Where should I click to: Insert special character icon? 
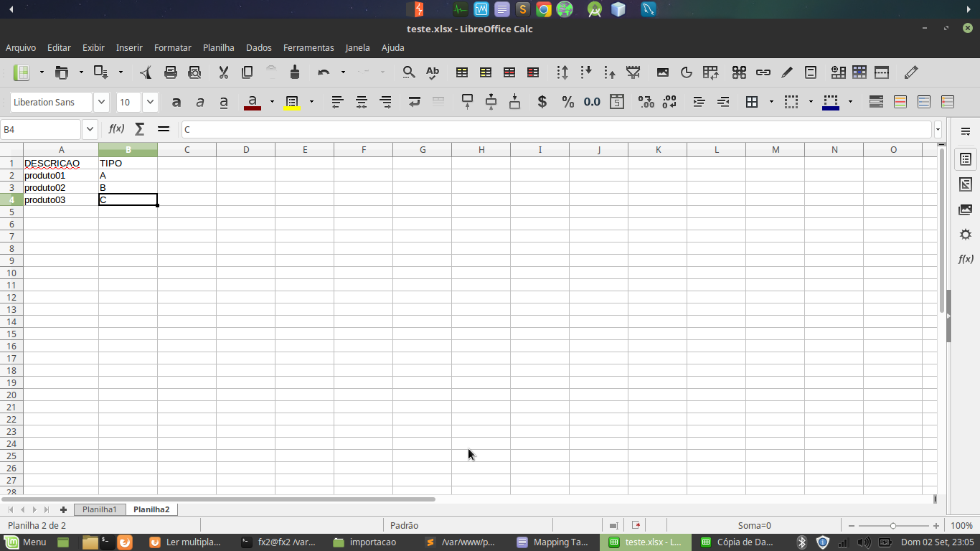739,72
